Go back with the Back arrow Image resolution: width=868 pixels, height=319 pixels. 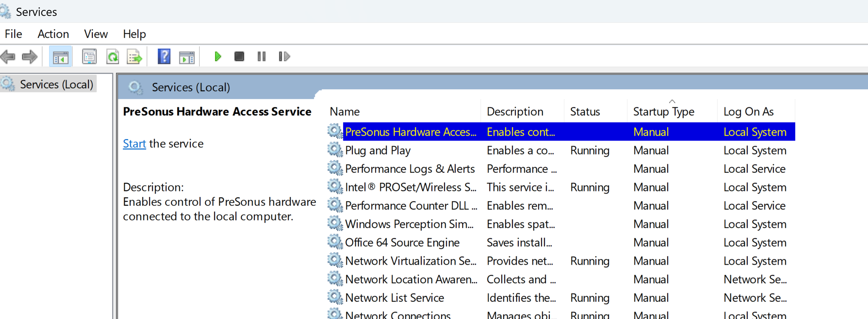point(8,56)
